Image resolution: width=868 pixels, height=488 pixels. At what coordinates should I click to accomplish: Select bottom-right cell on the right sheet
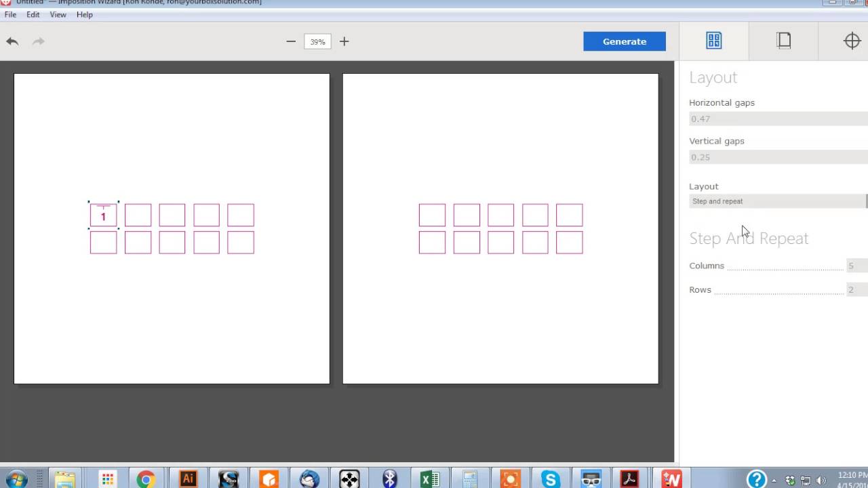(570, 243)
